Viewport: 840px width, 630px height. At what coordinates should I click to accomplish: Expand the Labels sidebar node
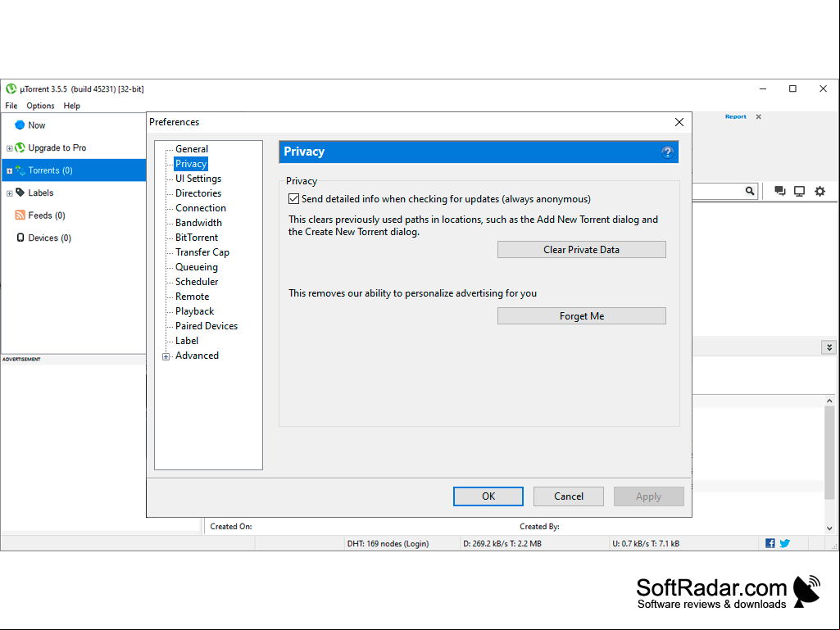[x=9, y=193]
